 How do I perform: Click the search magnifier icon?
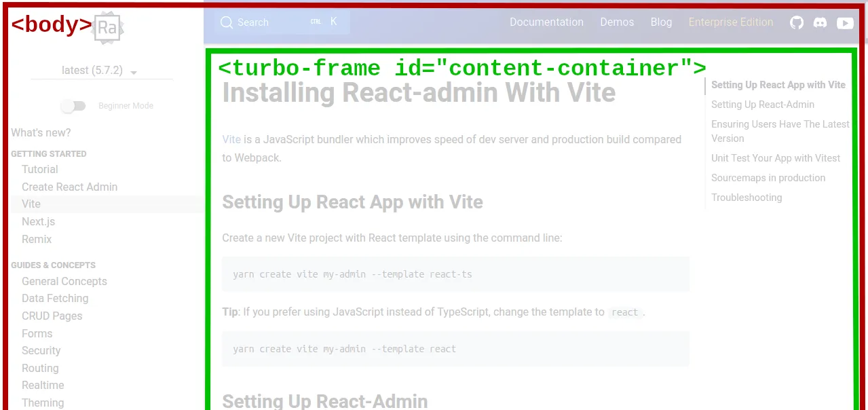227,22
